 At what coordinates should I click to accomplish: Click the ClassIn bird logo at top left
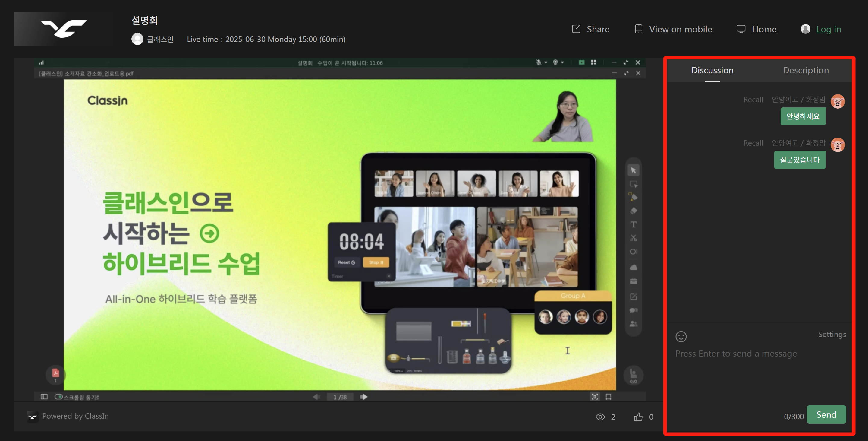pos(64,29)
